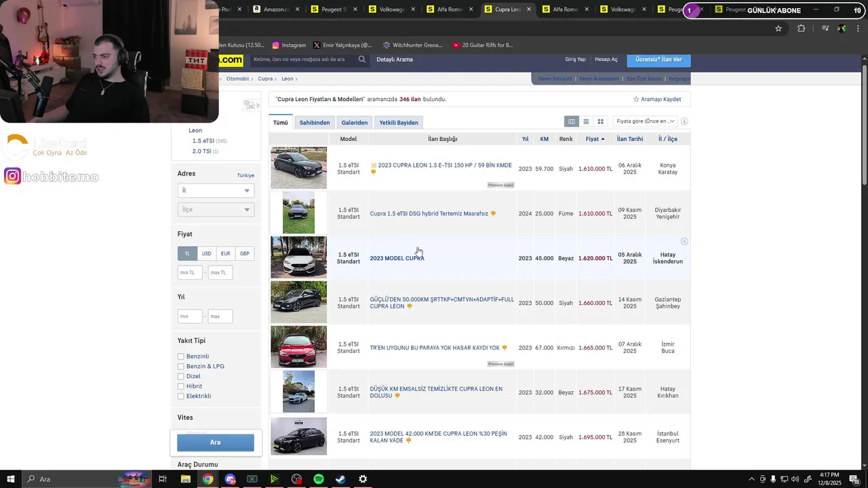This screenshot has width=868, height=488.
Task: Open Spotify from the taskbar
Action: point(319,479)
